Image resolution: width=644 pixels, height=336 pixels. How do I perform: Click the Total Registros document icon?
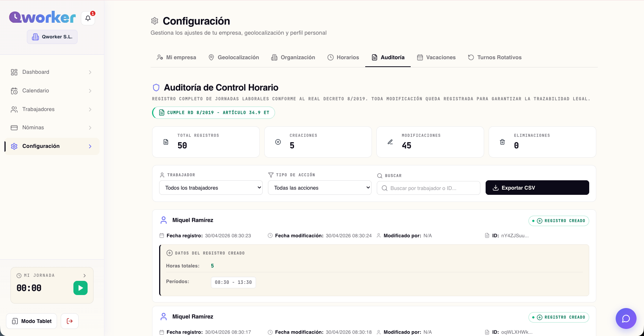(x=166, y=142)
